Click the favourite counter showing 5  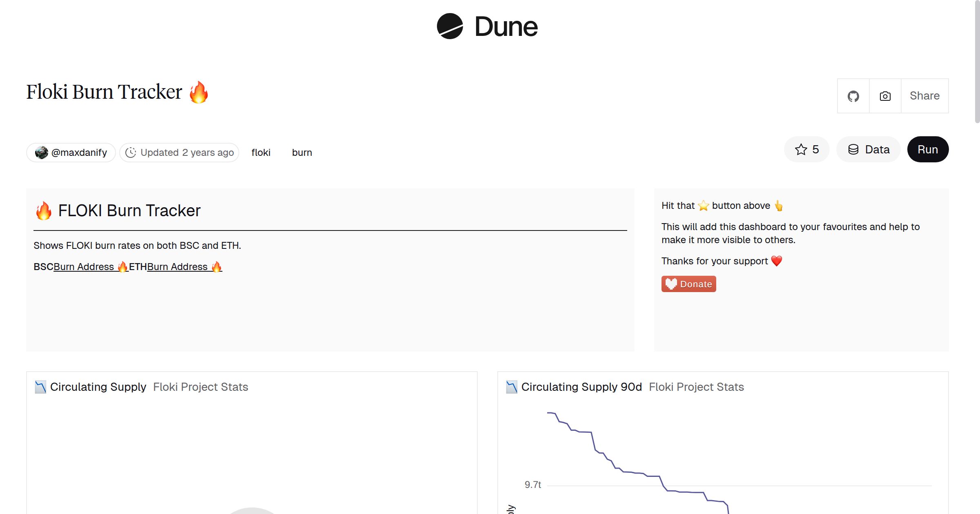(815, 149)
